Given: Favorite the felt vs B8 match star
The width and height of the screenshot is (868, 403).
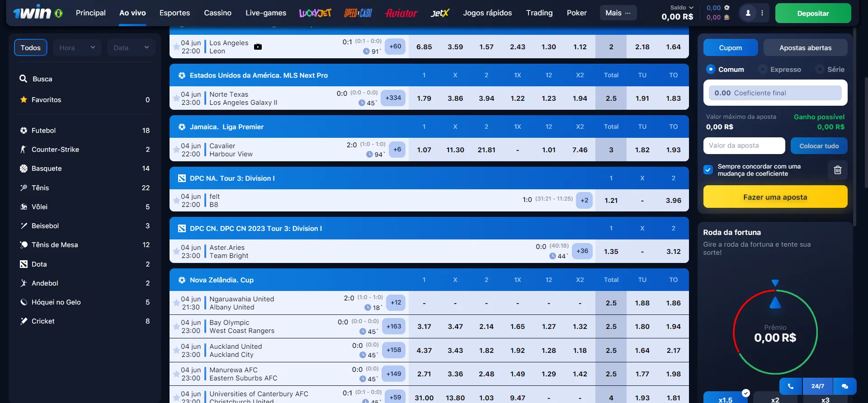Looking at the screenshot, I should (176, 200).
